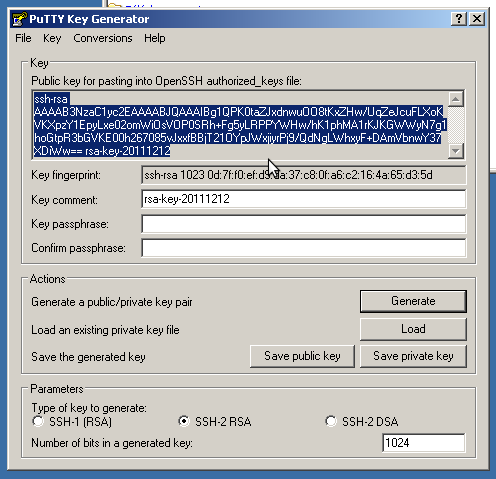Click the 'Key fingerprint:' label
Image resolution: width=496 pixels, height=479 pixels.
pyautogui.click(x=66, y=175)
